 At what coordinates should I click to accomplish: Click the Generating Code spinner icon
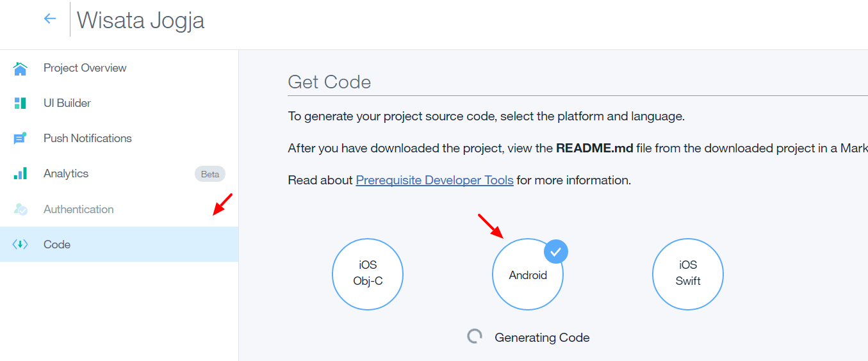click(x=474, y=337)
